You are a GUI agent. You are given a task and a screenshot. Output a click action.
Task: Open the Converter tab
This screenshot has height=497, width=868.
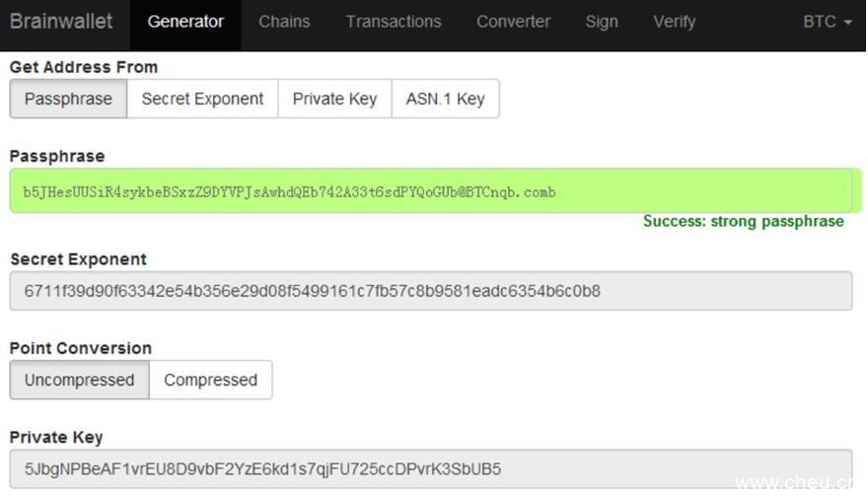[513, 22]
